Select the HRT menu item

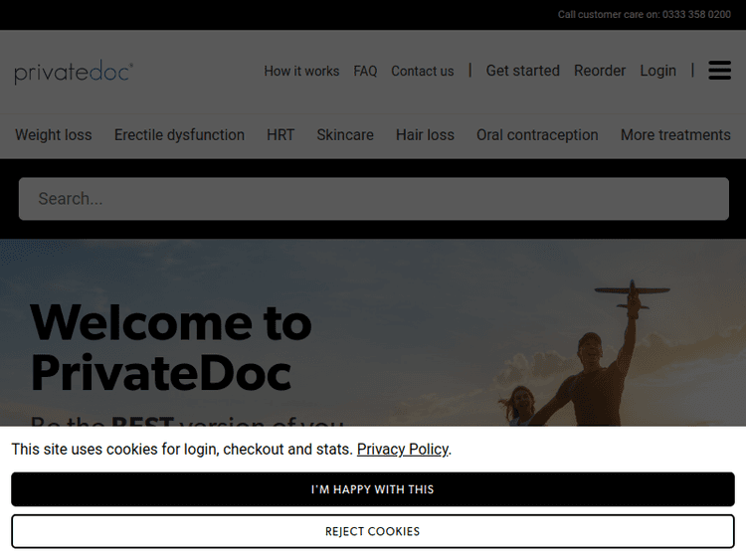tap(280, 134)
